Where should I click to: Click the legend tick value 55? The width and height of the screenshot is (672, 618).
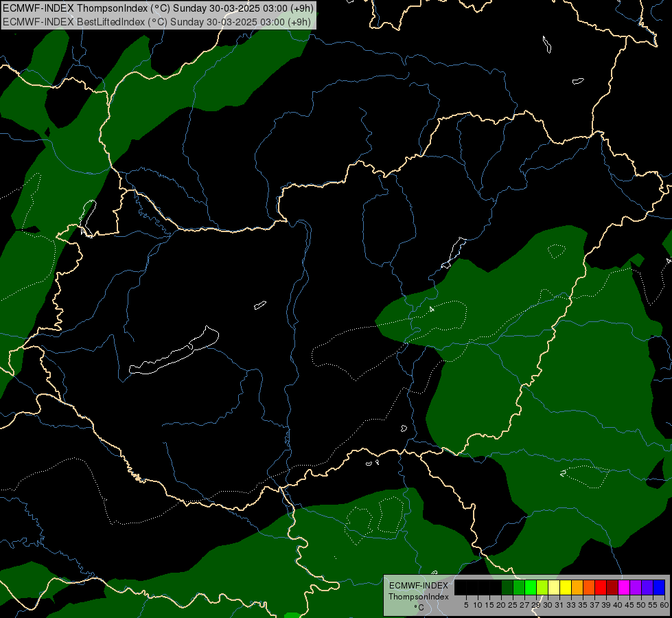[653, 605]
